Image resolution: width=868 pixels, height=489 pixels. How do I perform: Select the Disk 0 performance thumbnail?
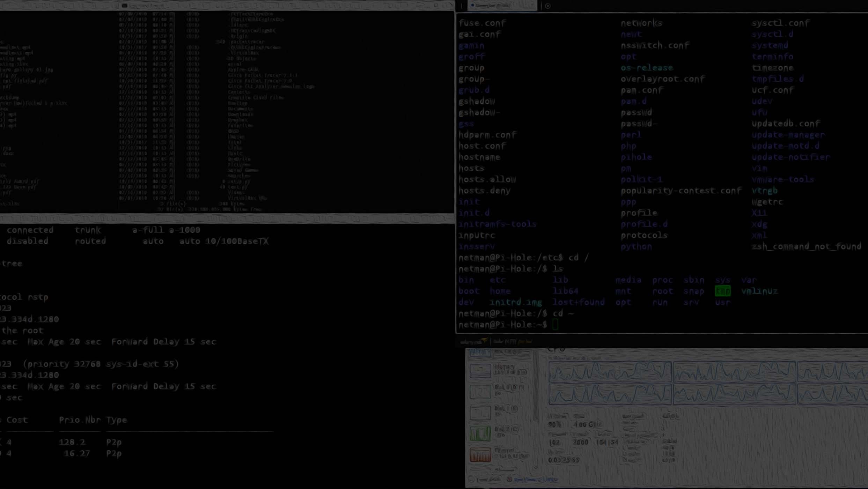point(480,392)
